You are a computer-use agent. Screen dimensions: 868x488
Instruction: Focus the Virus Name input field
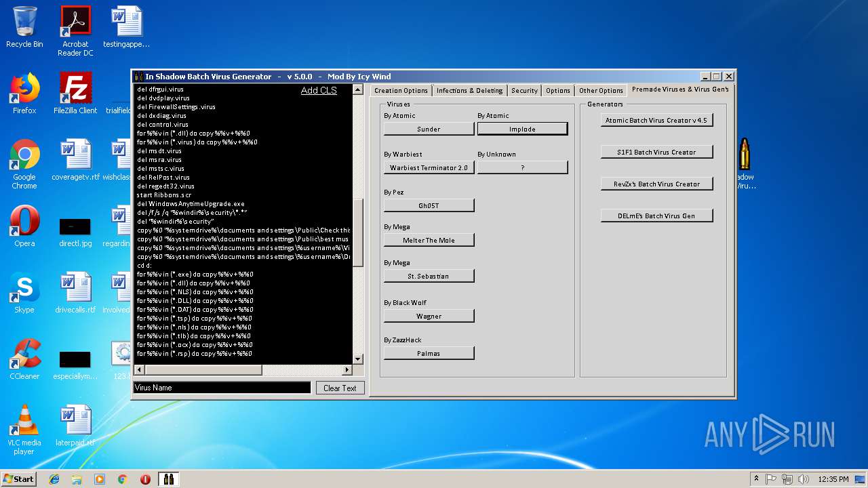click(x=222, y=388)
